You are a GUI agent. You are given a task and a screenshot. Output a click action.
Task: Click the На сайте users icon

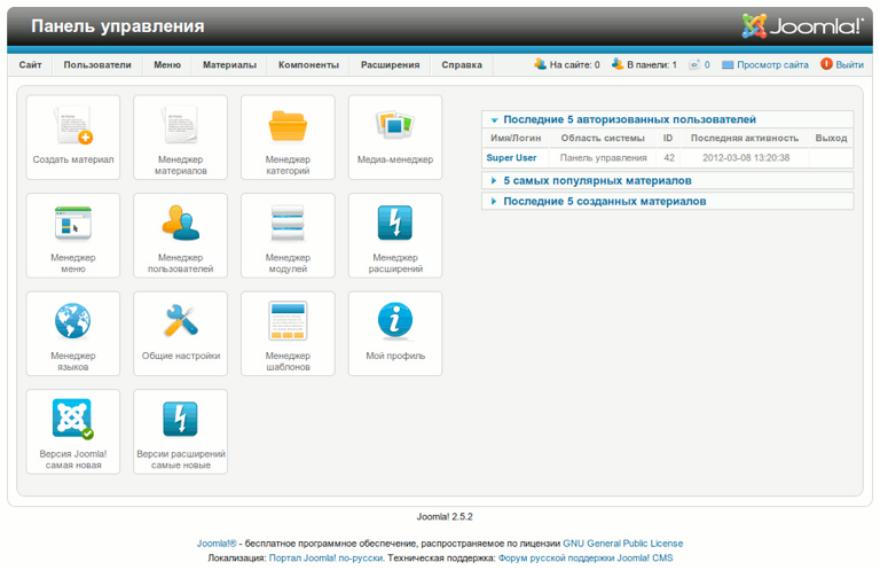click(540, 64)
